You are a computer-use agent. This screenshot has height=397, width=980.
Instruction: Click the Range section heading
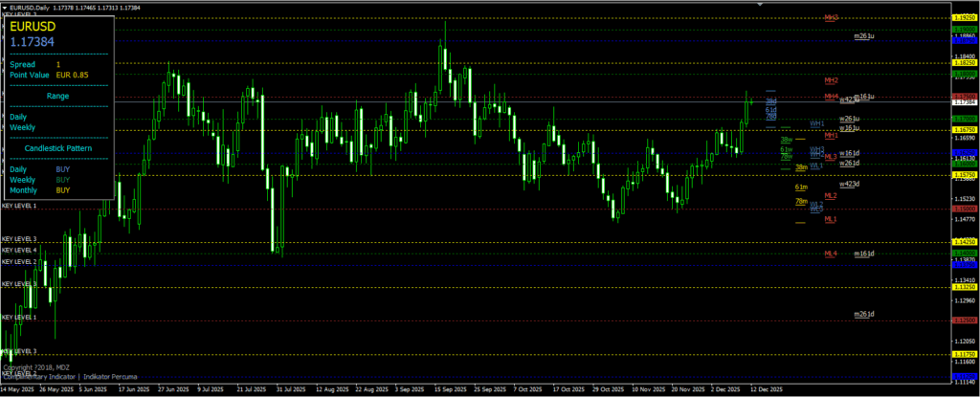[x=57, y=96]
